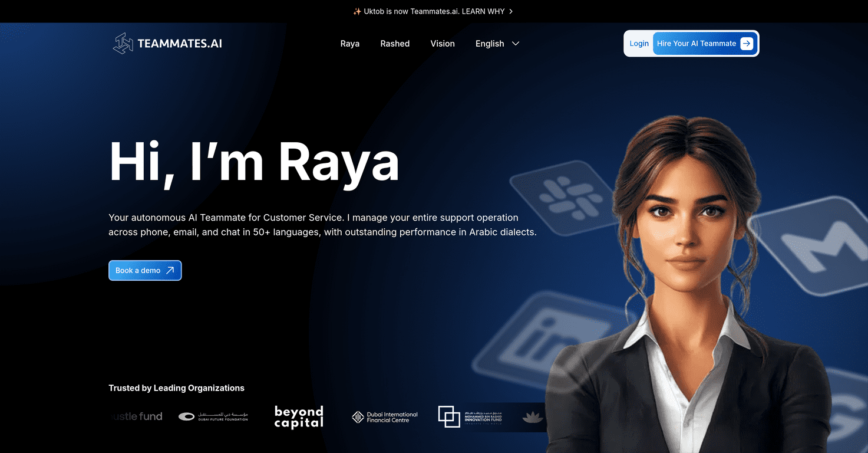The width and height of the screenshot is (868, 453).
Task: Click the diagonal arrow icon beside Book a demo
Action: pyautogui.click(x=170, y=271)
